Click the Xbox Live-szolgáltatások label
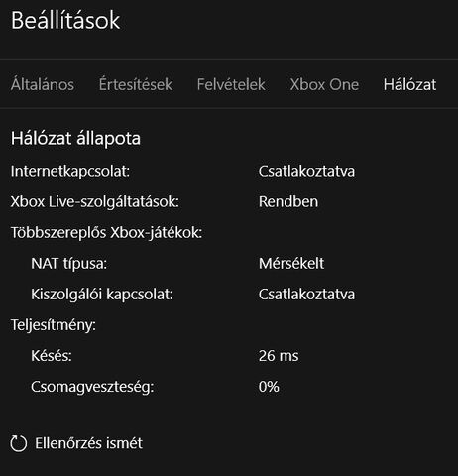Screen dimensions: 458x476 [x=95, y=202]
